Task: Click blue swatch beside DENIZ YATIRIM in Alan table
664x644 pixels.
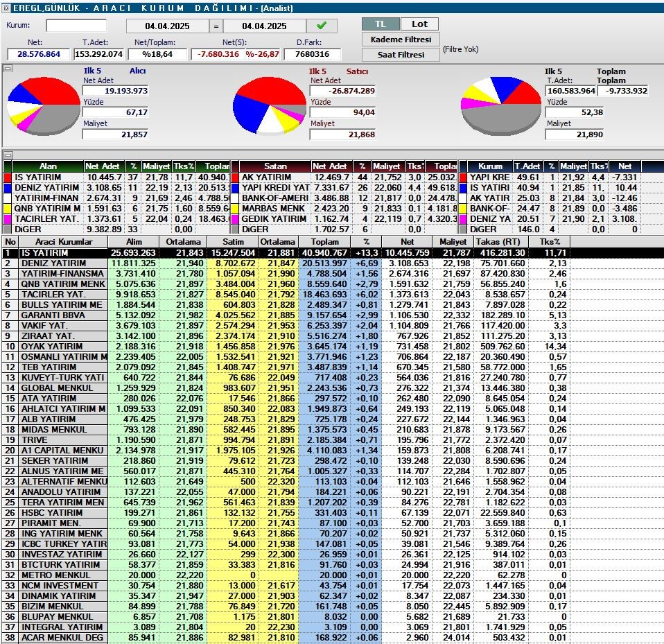Action: (8, 188)
